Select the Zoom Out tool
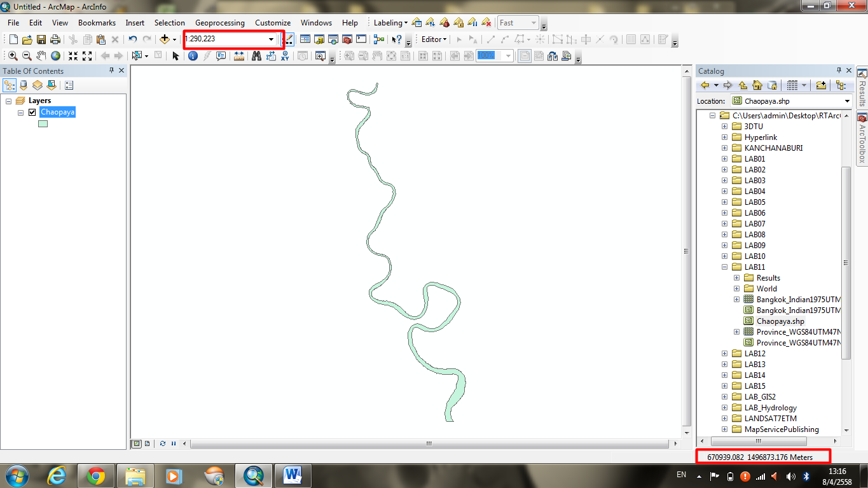 click(27, 56)
